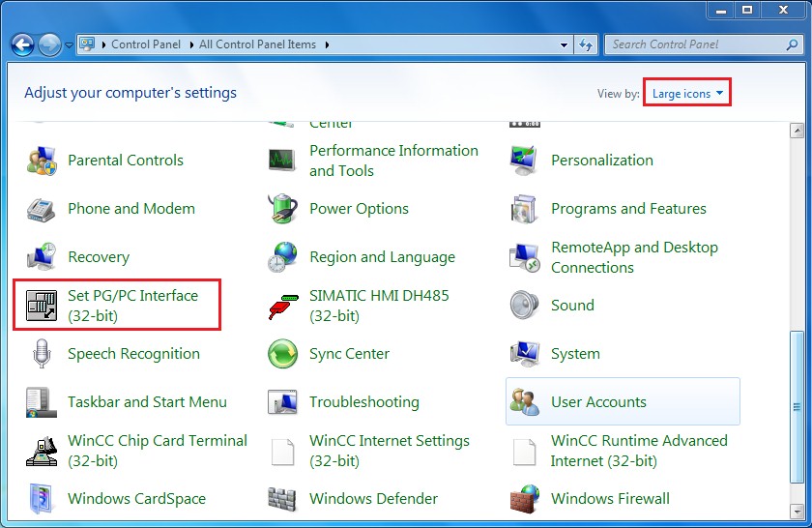Viewport: 812px width, 528px height.
Task: Click the Taskbar and Start Menu icon
Action: point(42,402)
